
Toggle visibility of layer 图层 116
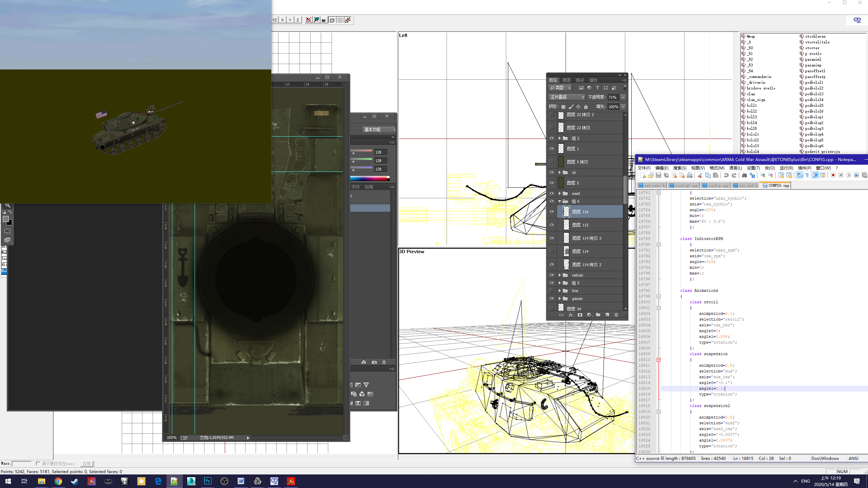tap(552, 211)
